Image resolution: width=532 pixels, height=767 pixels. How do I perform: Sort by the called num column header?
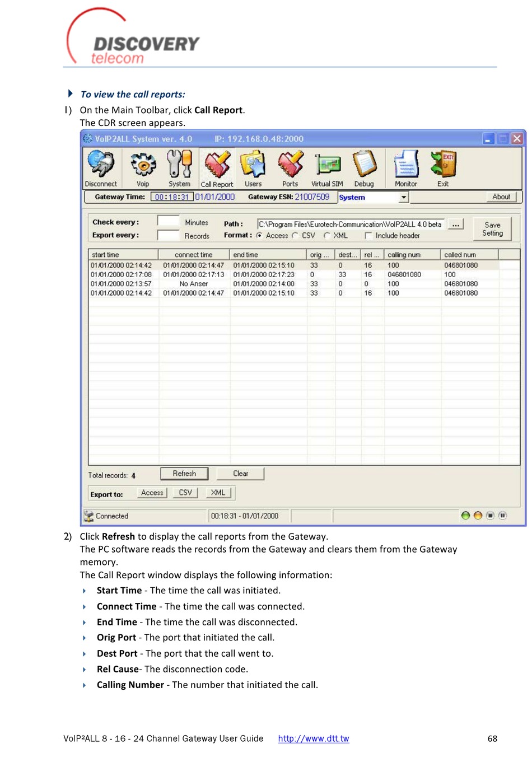(x=469, y=255)
